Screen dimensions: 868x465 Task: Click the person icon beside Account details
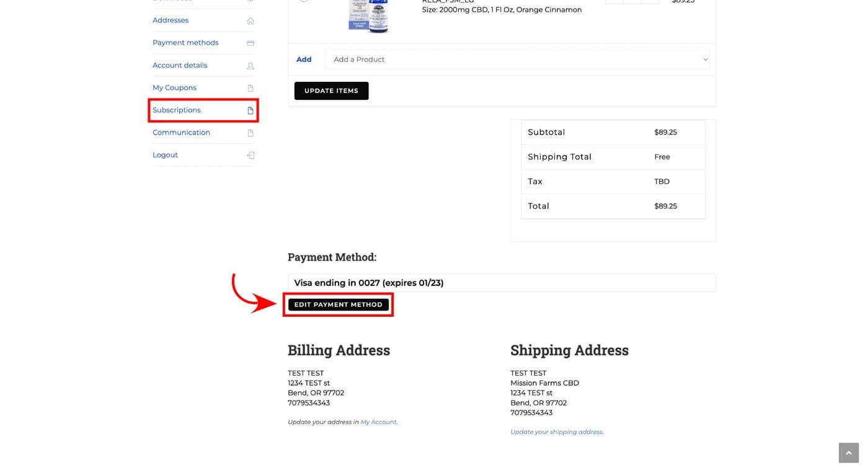250,66
